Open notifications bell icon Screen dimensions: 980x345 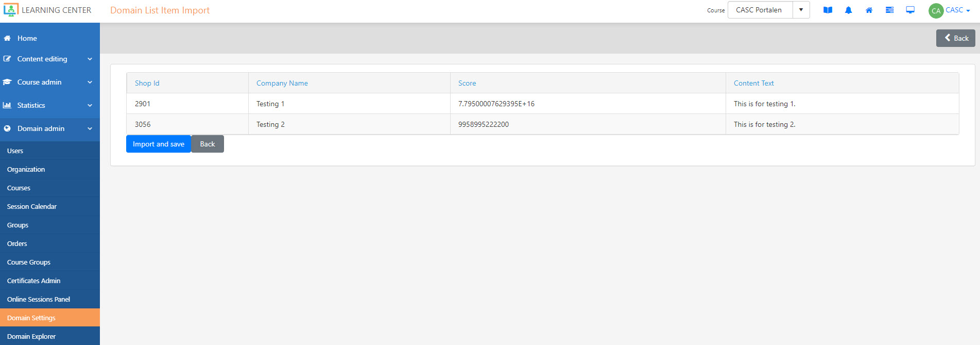coord(848,10)
